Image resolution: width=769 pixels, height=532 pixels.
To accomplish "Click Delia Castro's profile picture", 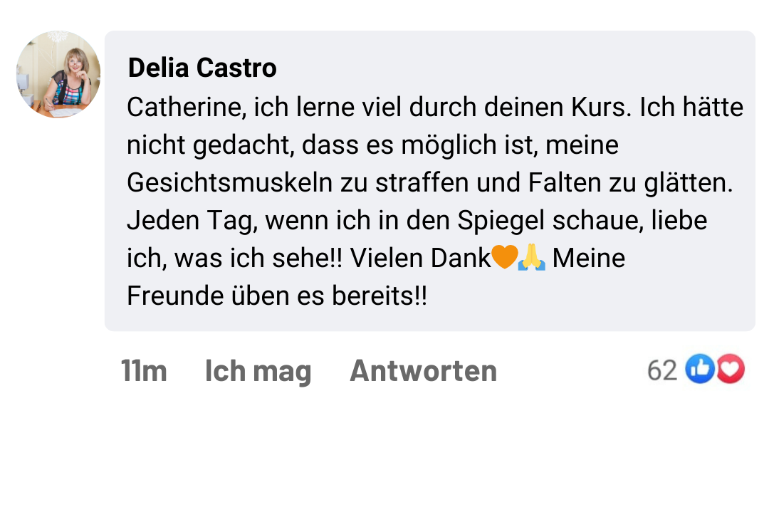I will pyautogui.click(x=58, y=74).
